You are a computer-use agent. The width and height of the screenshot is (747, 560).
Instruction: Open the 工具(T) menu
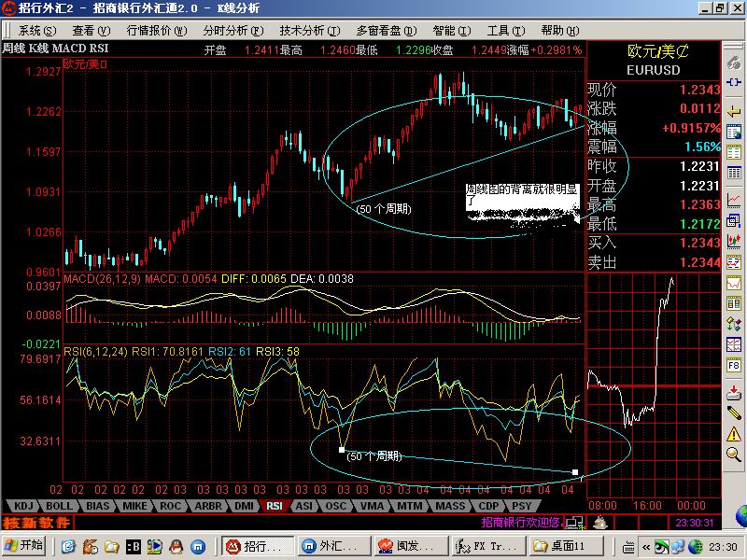tap(506, 31)
